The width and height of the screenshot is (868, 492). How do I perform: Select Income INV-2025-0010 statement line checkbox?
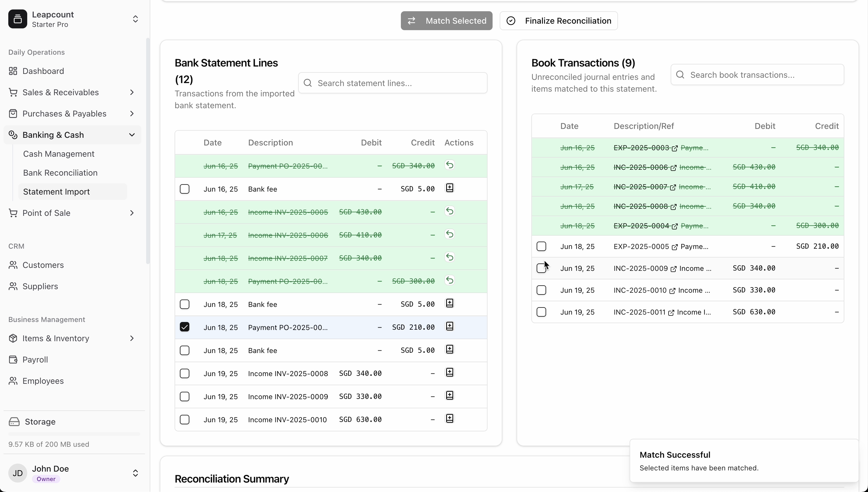point(185,419)
